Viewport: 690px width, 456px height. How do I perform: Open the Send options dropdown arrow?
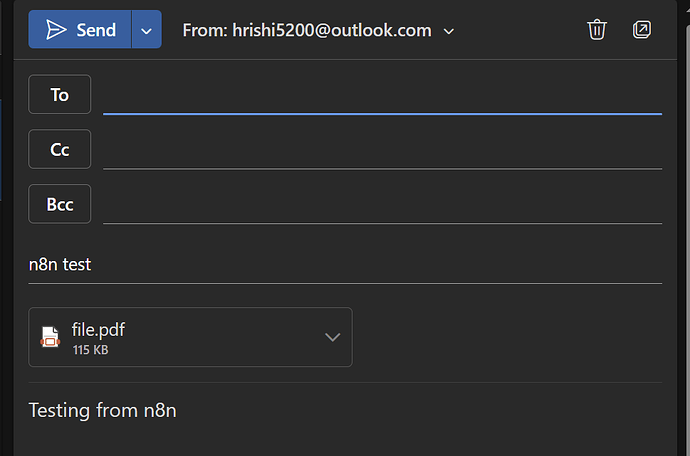147,29
